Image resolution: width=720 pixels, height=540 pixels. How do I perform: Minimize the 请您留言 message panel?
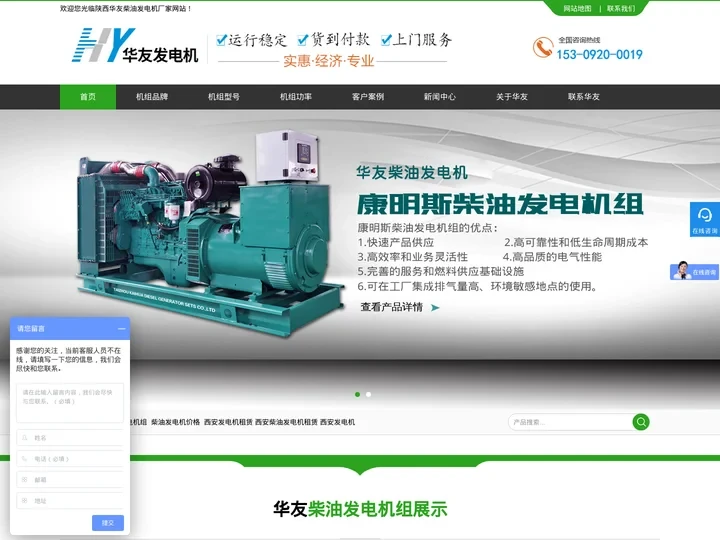(x=121, y=329)
